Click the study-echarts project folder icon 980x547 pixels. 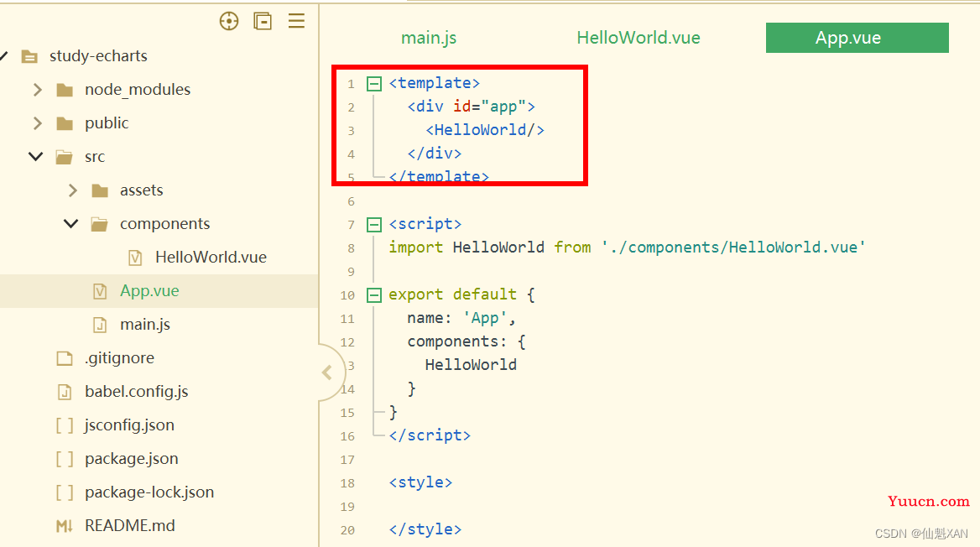29,56
